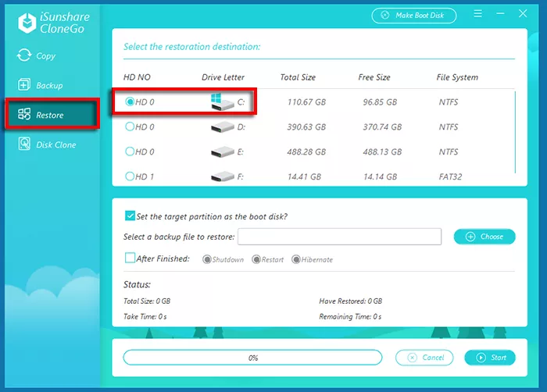
Task: Click the drive list vertical scrollbar
Action: (515, 132)
